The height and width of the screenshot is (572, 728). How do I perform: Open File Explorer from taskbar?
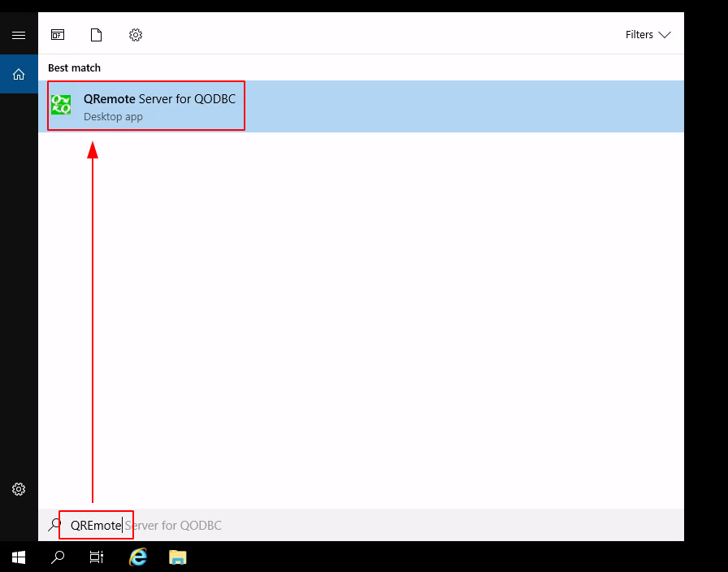point(177,557)
